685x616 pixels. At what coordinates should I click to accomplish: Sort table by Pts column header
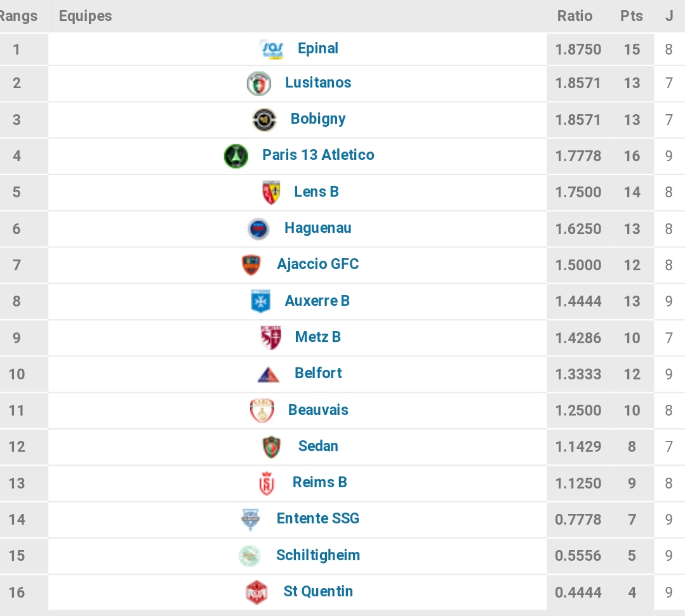point(632,16)
